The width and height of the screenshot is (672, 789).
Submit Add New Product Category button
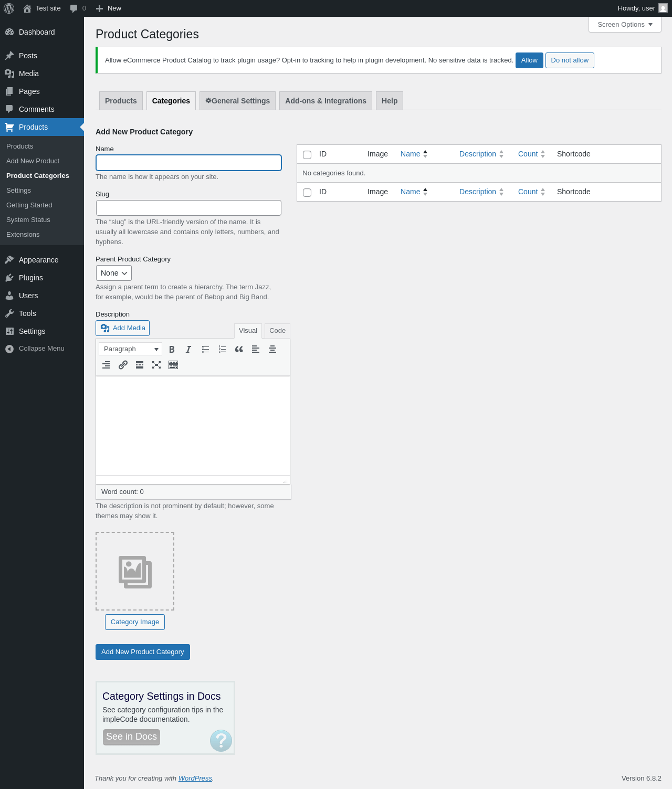tap(143, 652)
